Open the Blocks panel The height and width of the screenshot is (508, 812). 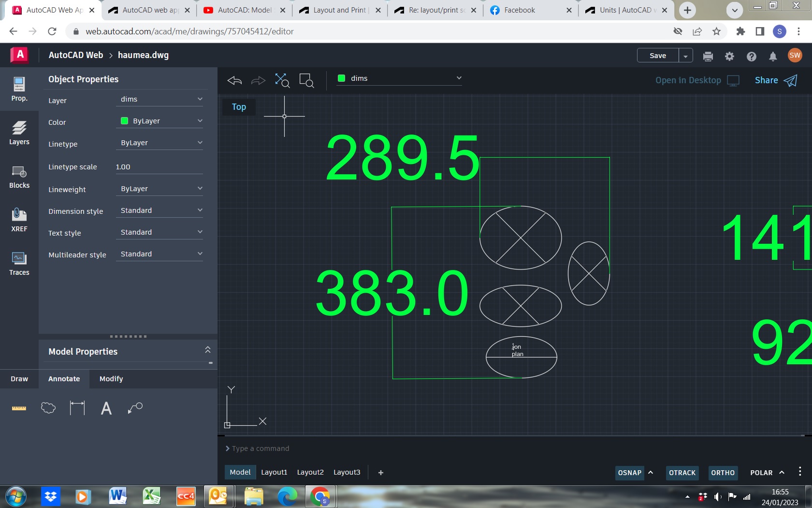click(x=19, y=177)
